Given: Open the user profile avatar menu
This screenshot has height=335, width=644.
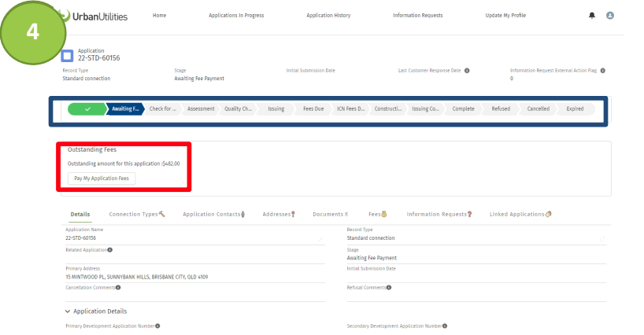Looking at the screenshot, I should (610, 16).
